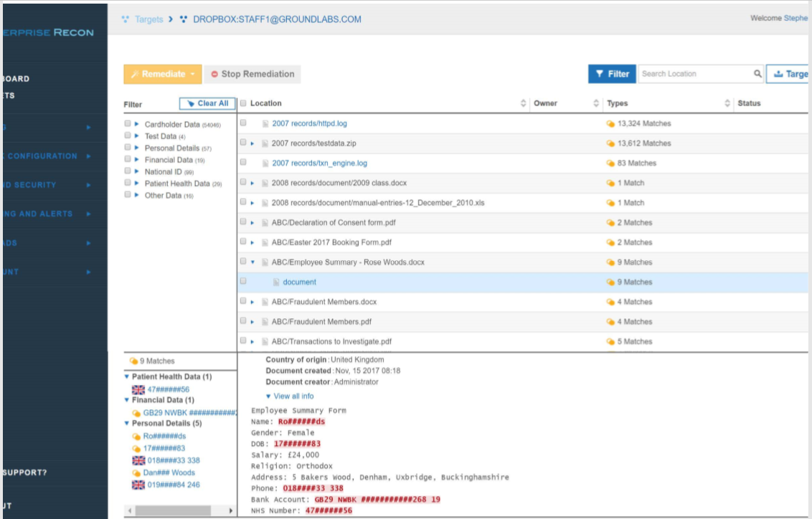The height and width of the screenshot is (519, 812).
Task: Check the Cardholder Data filter checkbox
Action: [128, 124]
